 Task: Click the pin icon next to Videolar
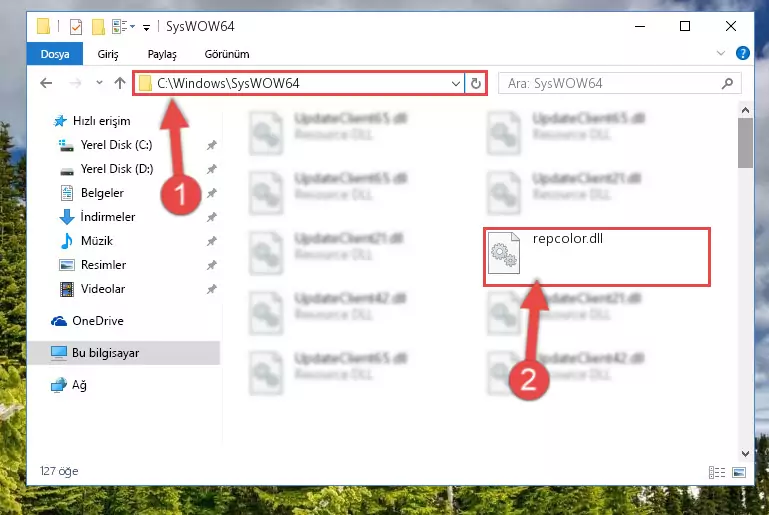pyautogui.click(x=211, y=289)
